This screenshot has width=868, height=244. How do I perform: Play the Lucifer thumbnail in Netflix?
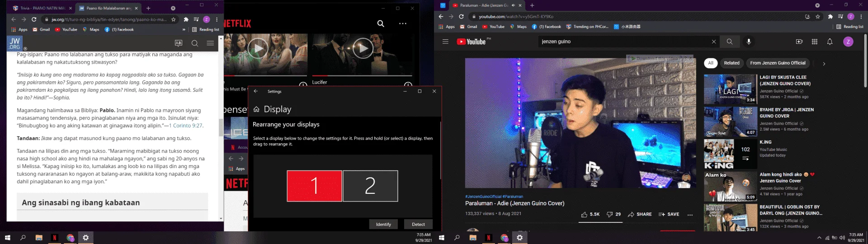(x=363, y=48)
